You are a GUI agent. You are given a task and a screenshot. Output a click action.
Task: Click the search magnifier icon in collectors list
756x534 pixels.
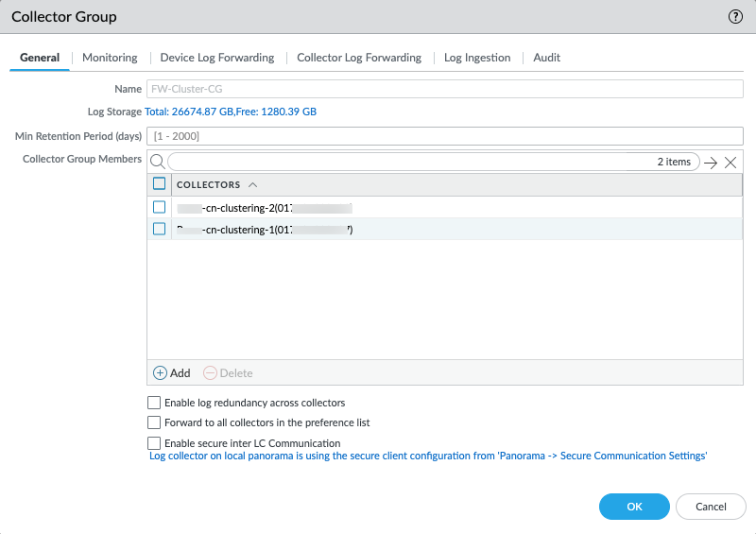click(x=158, y=162)
